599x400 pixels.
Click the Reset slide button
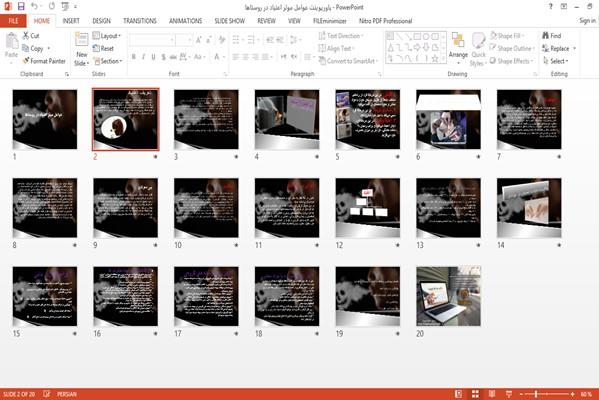pyautogui.click(x=103, y=48)
